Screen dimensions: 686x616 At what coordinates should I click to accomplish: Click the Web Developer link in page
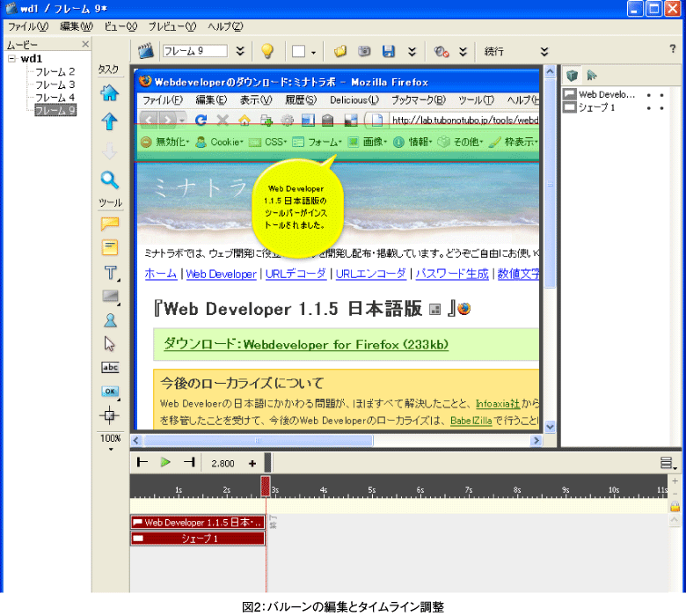click(x=222, y=274)
